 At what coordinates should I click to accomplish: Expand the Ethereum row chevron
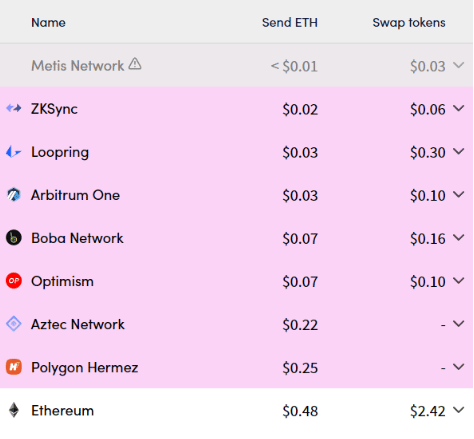[459, 410]
